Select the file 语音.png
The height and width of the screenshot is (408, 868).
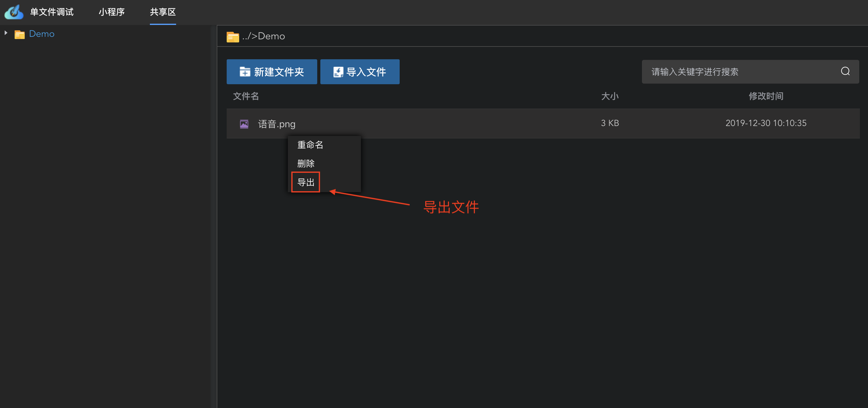(277, 124)
